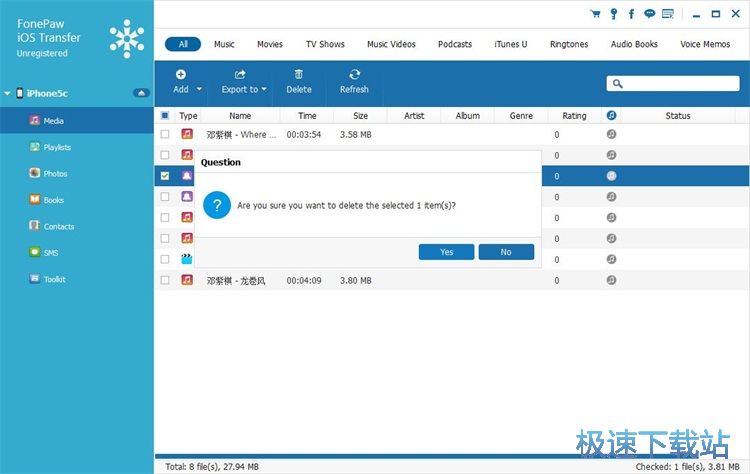
Task: Click the feedback chat bubble icon
Action: pyautogui.click(x=650, y=14)
